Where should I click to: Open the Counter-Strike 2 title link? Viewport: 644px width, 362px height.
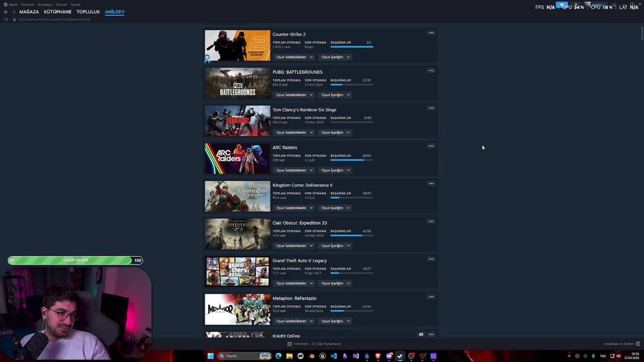(289, 34)
